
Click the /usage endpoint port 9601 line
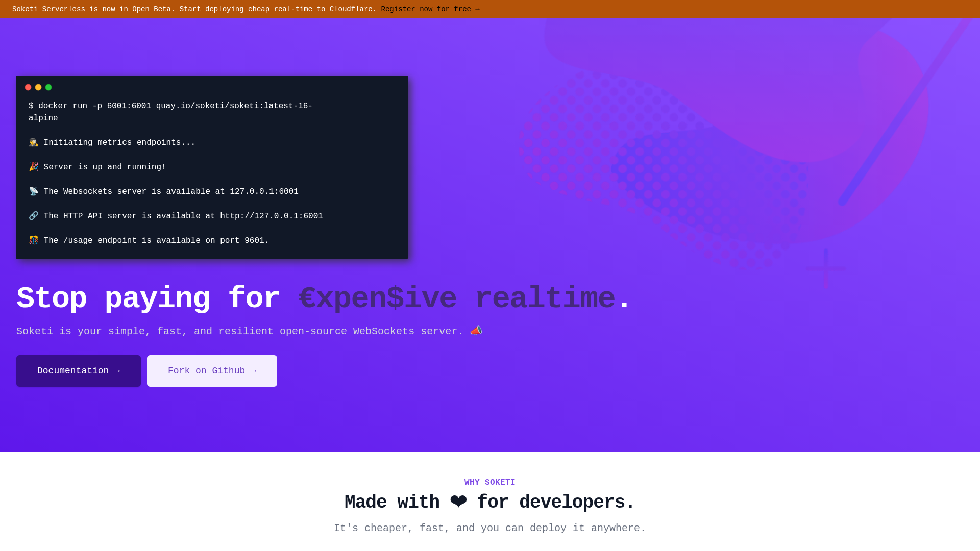[156, 241]
